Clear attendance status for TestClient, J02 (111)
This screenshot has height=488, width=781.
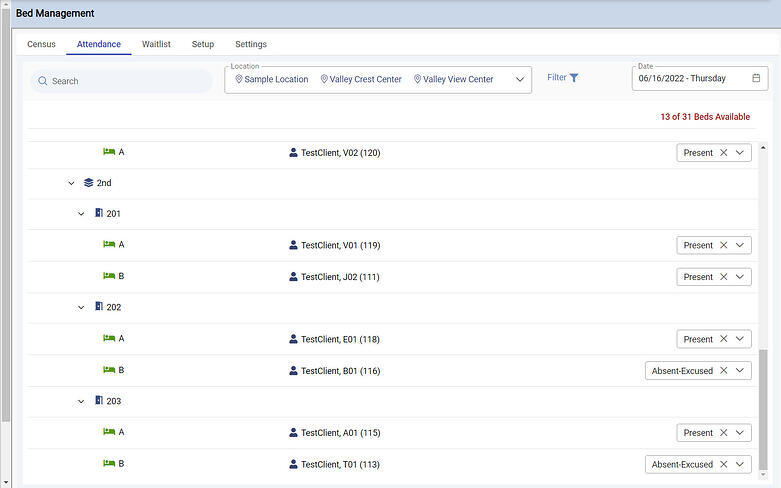pos(724,276)
